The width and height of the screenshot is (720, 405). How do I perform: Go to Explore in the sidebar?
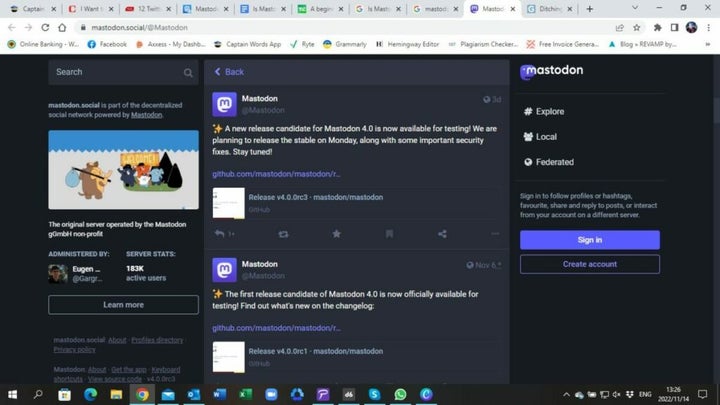(x=549, y=111)
